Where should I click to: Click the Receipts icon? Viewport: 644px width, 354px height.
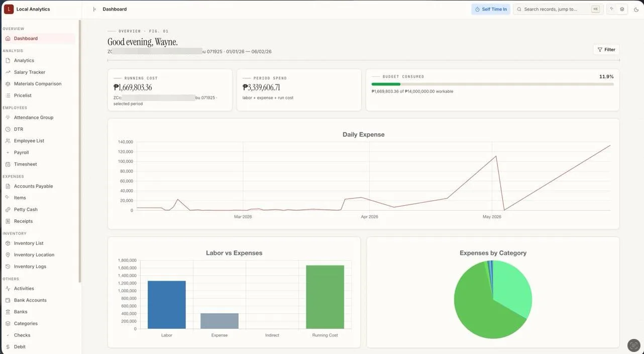[8, 221]
